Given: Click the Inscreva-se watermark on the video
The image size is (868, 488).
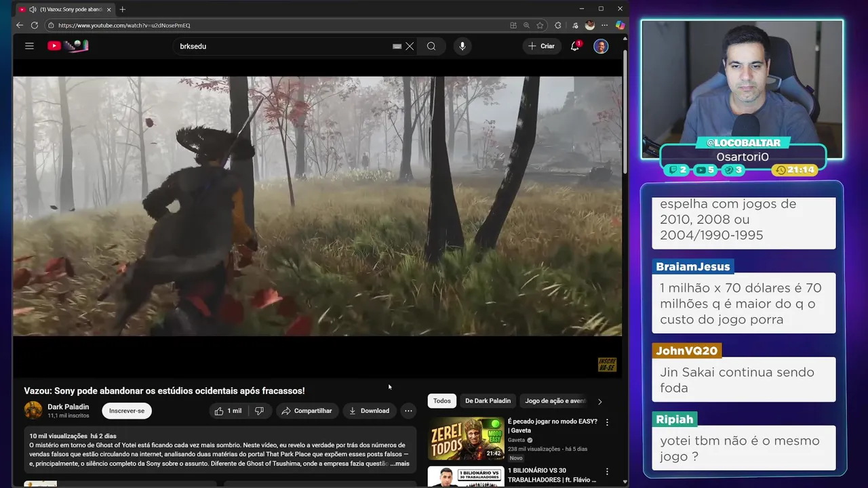Looking at the screenshot, I should pos(607,365).
